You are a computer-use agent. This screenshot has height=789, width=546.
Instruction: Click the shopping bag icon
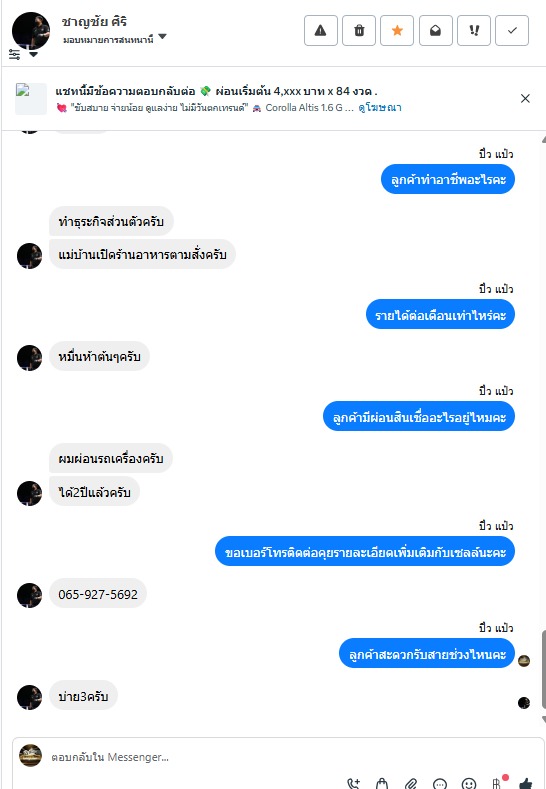pyautogui.click(x=382, y=783)
